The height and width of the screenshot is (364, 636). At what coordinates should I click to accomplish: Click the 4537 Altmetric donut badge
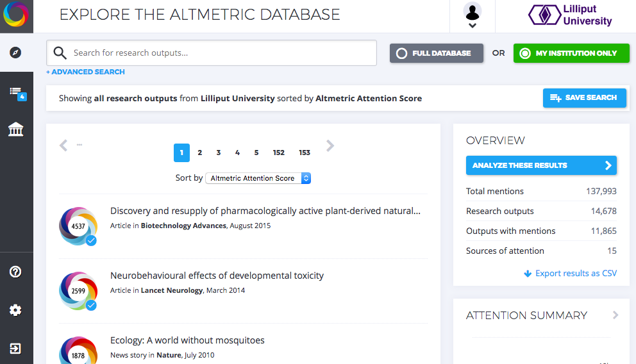click(78, 226)
